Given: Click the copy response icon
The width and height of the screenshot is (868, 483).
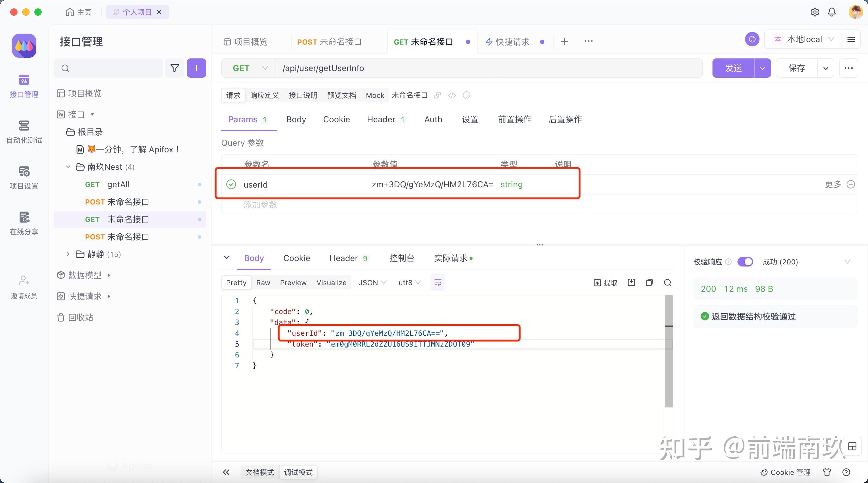Looking at the screenshot, I should (x=649, y=282).
